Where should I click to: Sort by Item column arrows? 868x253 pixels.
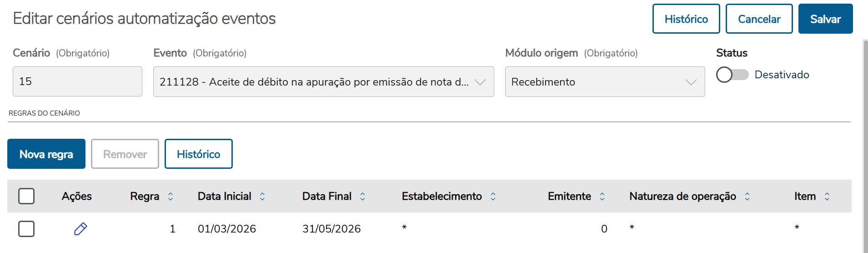point(827,196)
